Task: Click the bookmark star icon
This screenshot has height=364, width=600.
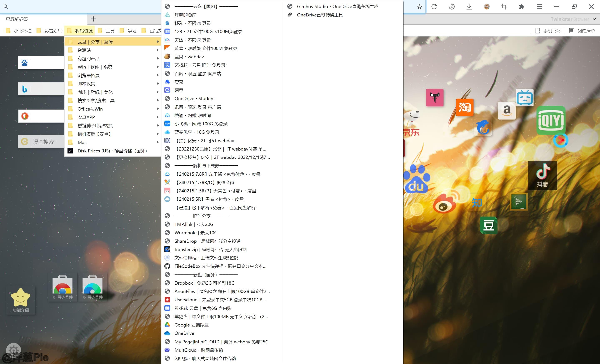Action: coord(419,7)
